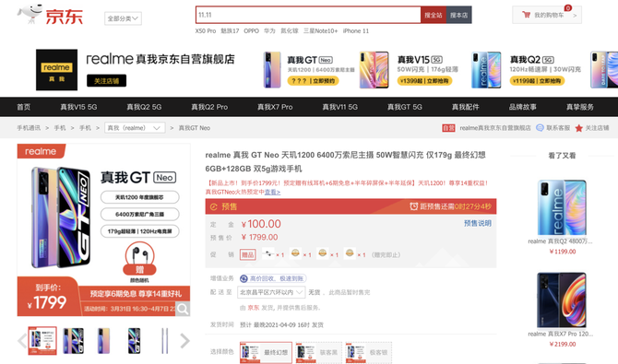Screen dimensions: 618x364
Task: Open the 真我V15 5G nav item
Action: coord(78,107)
